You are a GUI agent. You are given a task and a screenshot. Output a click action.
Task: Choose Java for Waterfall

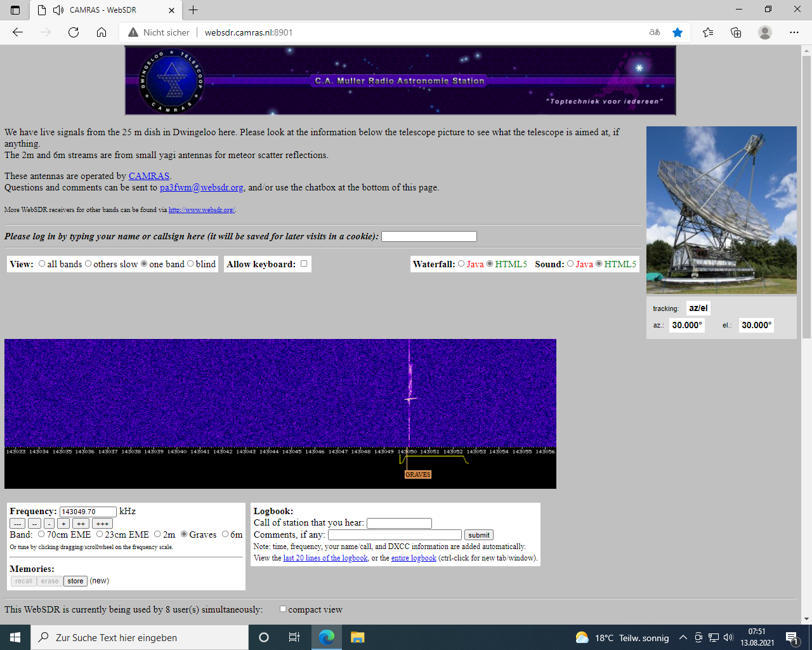coord(461,264)
